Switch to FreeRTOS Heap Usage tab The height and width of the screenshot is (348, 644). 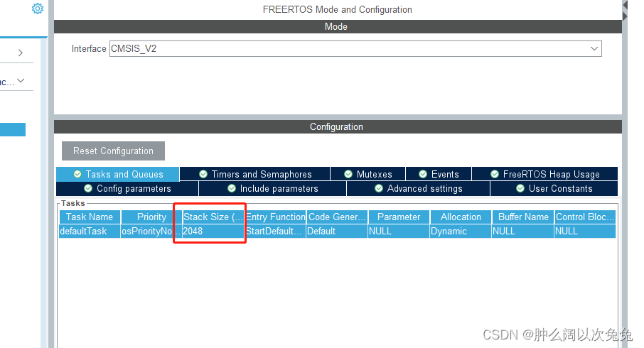coord(545,174)
